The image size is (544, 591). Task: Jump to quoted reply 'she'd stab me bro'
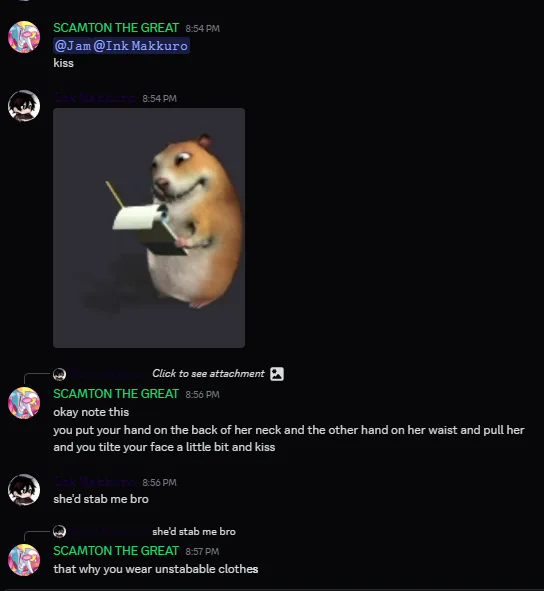[194, 531]
